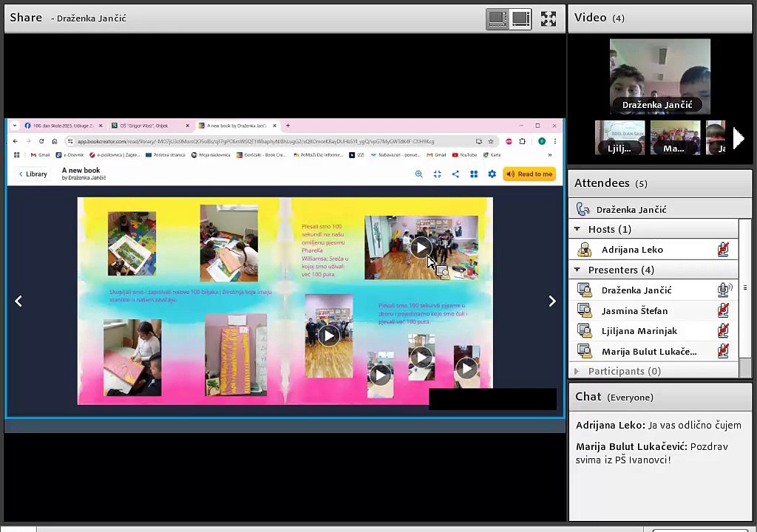Click the phone icon beside Draženka Jančić
Viewport: 757px width, 532px height.
(583, 209)
